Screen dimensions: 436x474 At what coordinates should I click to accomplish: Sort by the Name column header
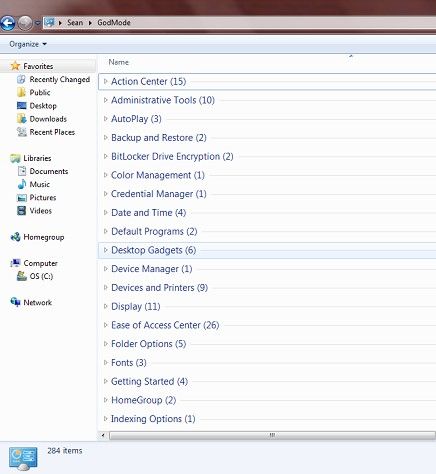click(x=119, y=62)
